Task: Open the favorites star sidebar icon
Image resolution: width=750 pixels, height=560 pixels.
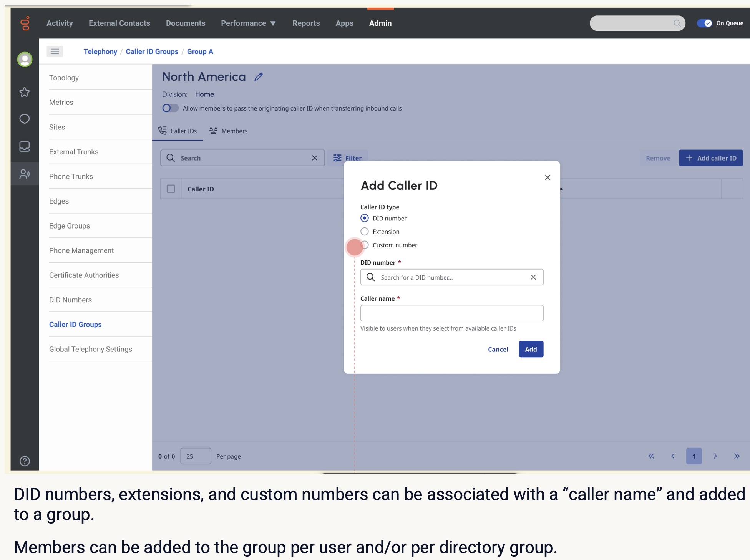Action: (25, 92)
